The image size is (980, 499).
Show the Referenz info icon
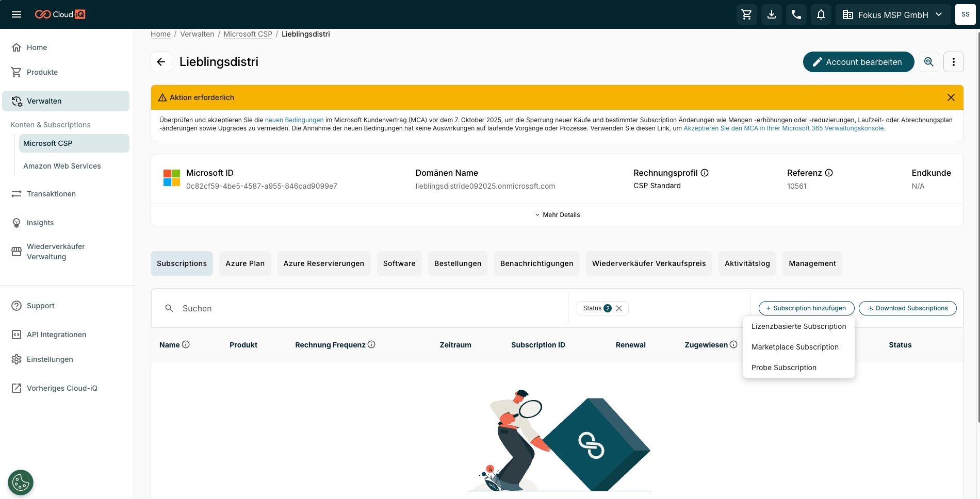[x=829, y=173]
